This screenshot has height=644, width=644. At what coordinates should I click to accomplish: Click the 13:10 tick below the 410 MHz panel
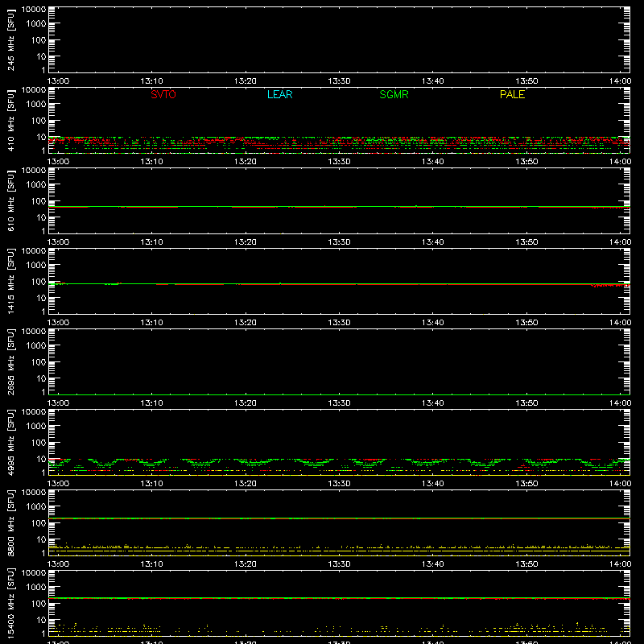(x=151, y=162)
